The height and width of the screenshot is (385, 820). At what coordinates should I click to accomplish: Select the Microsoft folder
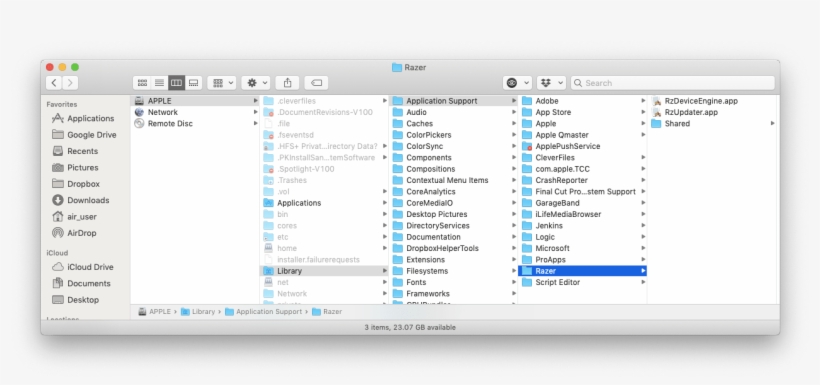point(583,248)
